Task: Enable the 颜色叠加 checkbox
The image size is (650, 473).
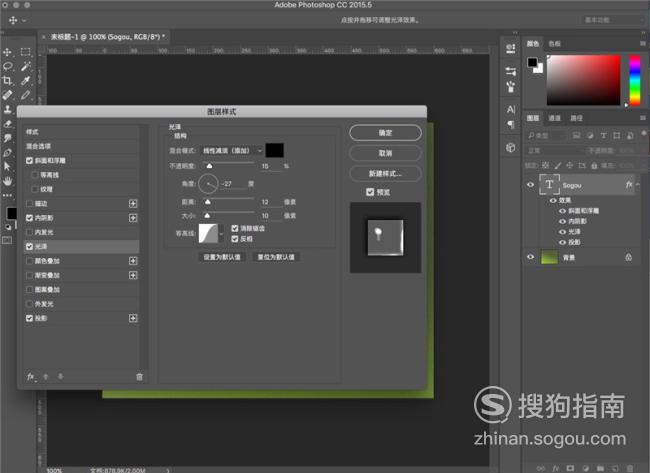Action: (x=29, y=261)
